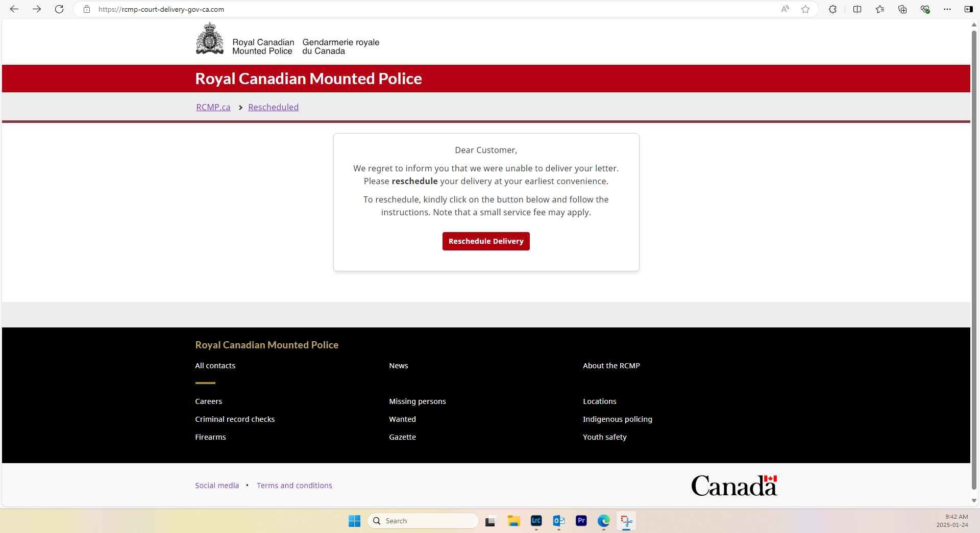The width and height of the screenshot is (980, 533).
Task: Click the RCMP crest logo
Action: pyautogui.click(x=210, y=38)
